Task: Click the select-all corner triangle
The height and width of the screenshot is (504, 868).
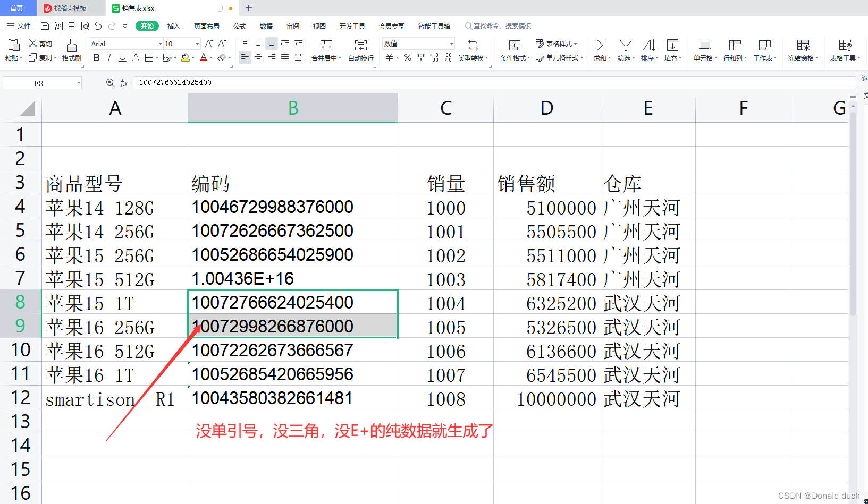Action: coord(28,108)
